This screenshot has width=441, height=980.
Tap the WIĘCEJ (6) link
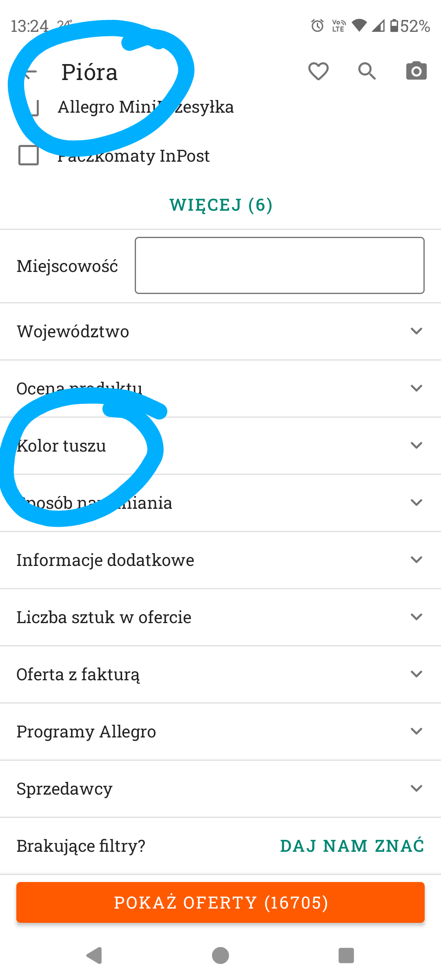[220, 205]
